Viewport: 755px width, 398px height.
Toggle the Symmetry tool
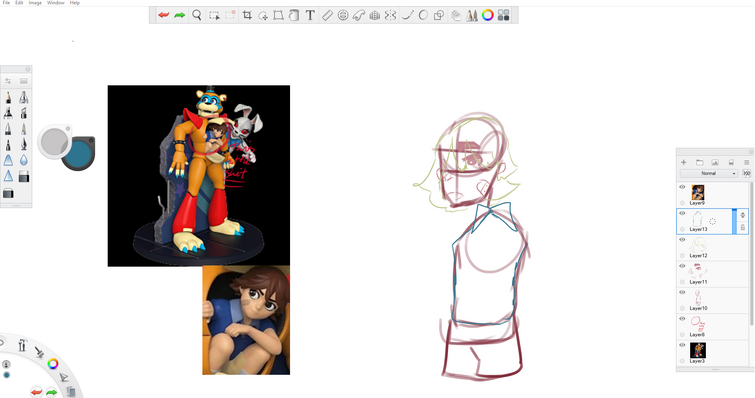[x=391, y=15]
